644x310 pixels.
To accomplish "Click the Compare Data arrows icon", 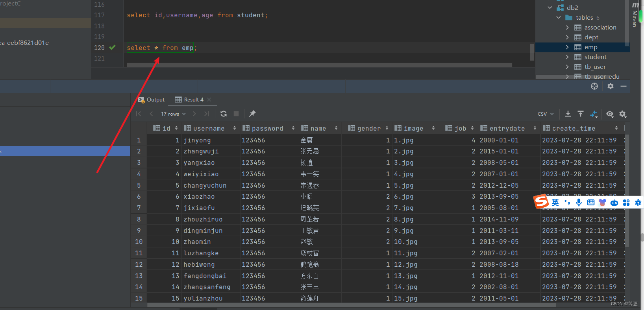I will (x=594, y=114).
